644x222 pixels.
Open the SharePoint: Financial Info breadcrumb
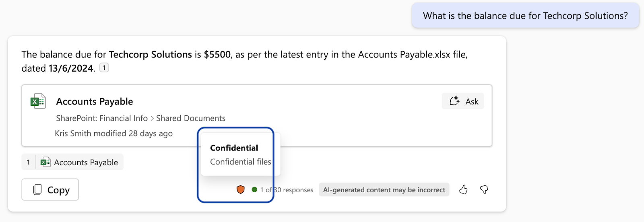click(102, 118)
